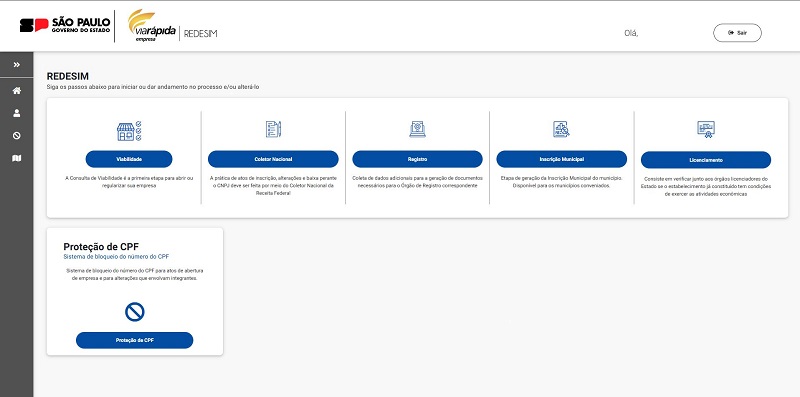Click the Proteção de CPF button
The width and height of the screenshot is (800, 397).
pos(135,340)
